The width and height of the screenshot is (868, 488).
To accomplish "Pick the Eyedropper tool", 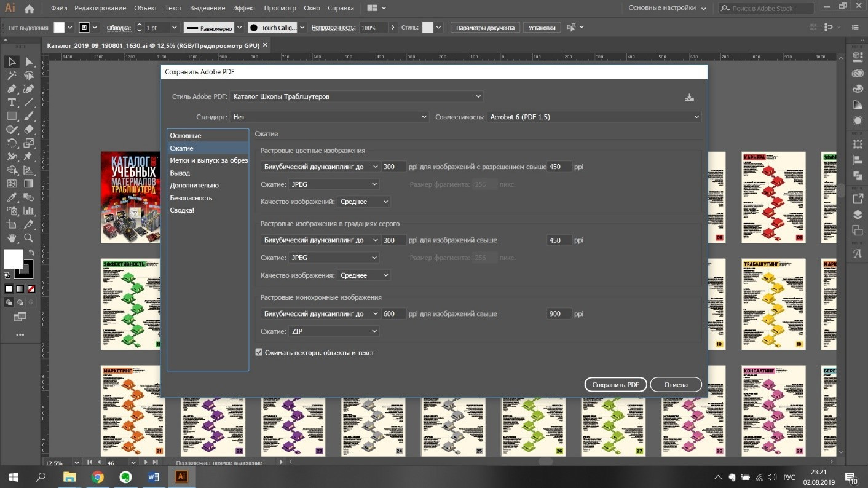I will [12, 197].
